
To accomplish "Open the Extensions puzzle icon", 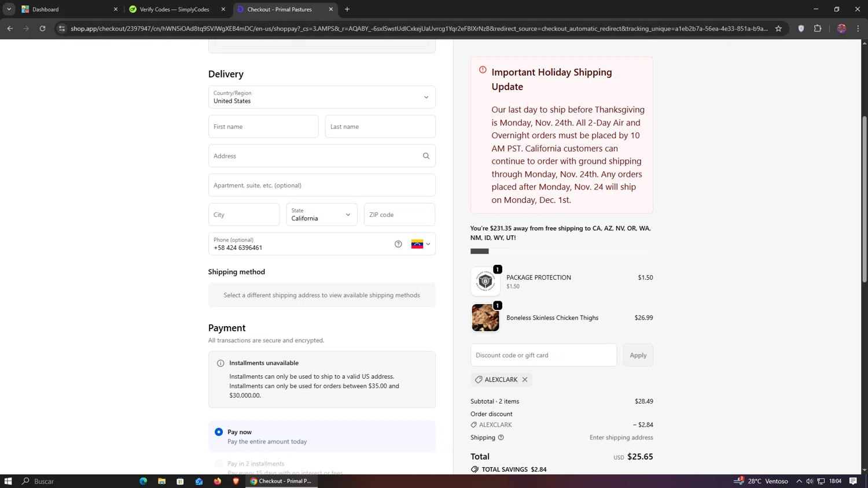I will pyautogui.click(x=818, y=28).
